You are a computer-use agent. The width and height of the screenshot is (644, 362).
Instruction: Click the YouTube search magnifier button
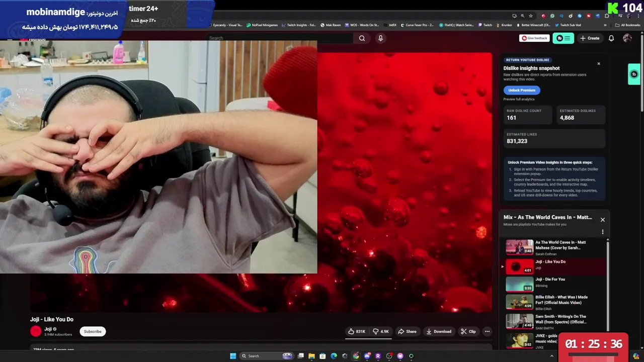pos(362,38)
